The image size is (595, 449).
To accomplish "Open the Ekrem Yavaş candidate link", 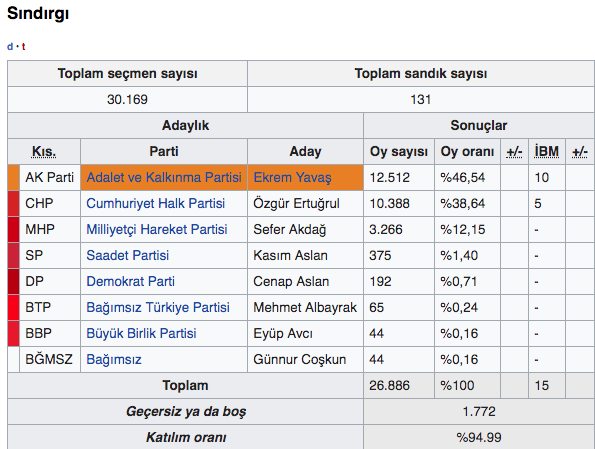I will [x=292, y=177].
